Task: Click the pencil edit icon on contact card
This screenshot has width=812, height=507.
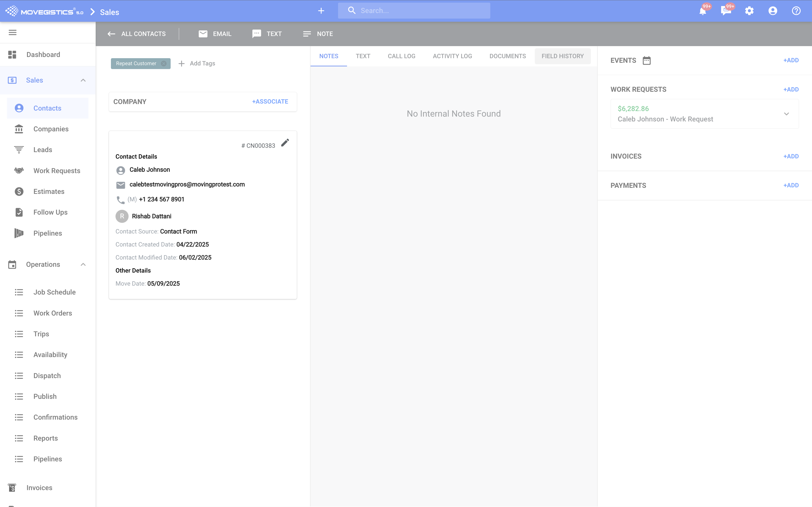Action: (285, 143)
